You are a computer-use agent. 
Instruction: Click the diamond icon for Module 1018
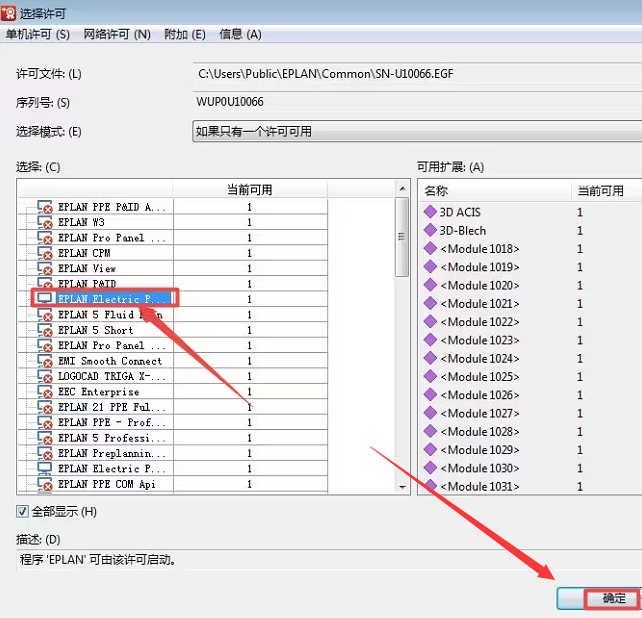coord(430,248)
